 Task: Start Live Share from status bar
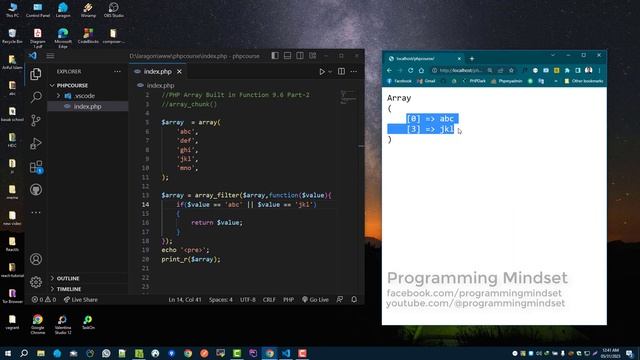pos(80,300)
